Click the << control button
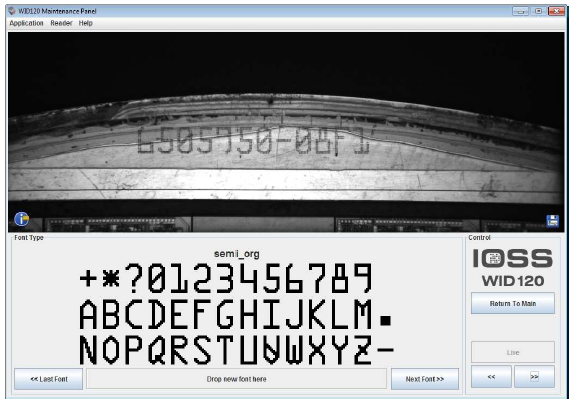 tap(491, 376)
